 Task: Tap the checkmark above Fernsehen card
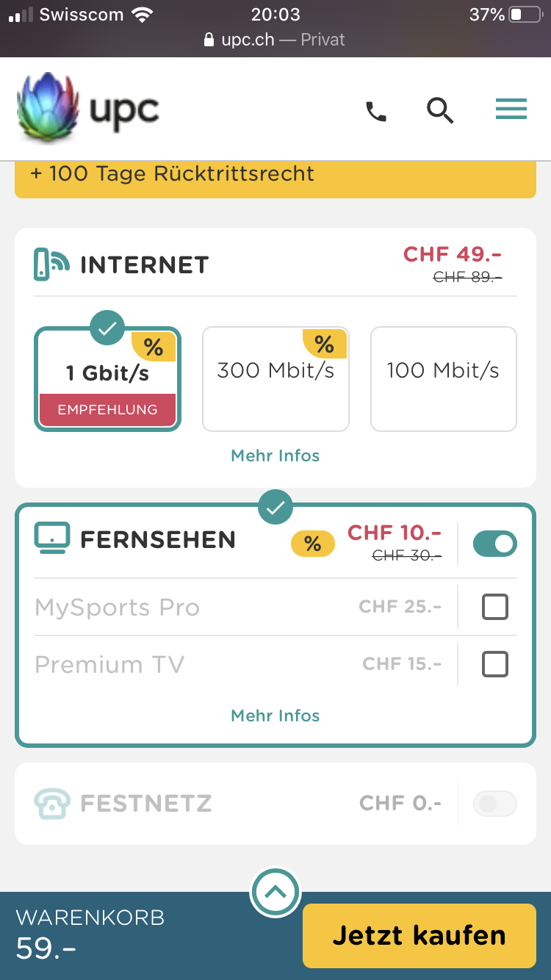(x=275, y=506)
